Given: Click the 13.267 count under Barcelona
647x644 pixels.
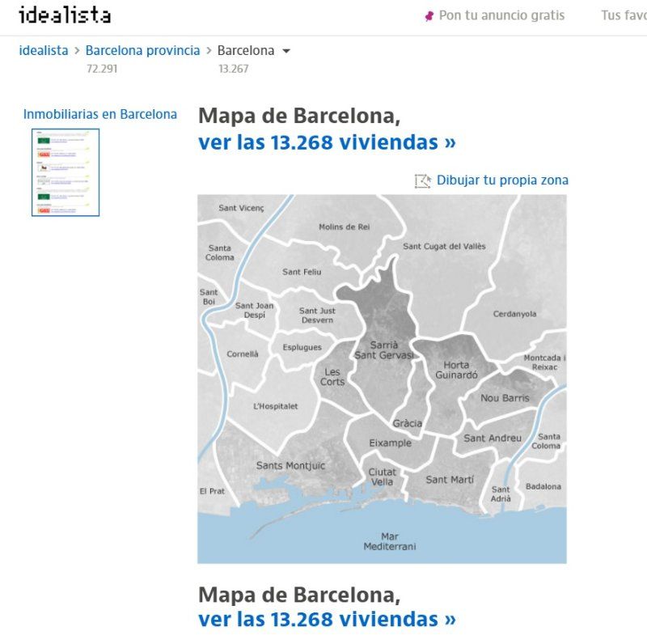Looking at the screenshot, I should pos(234,69).
